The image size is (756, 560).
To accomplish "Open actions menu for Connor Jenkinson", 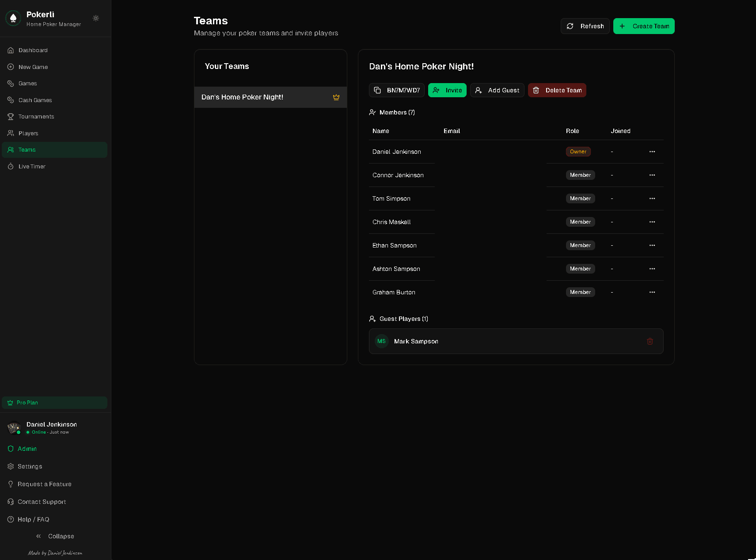I will coord(652,175).
